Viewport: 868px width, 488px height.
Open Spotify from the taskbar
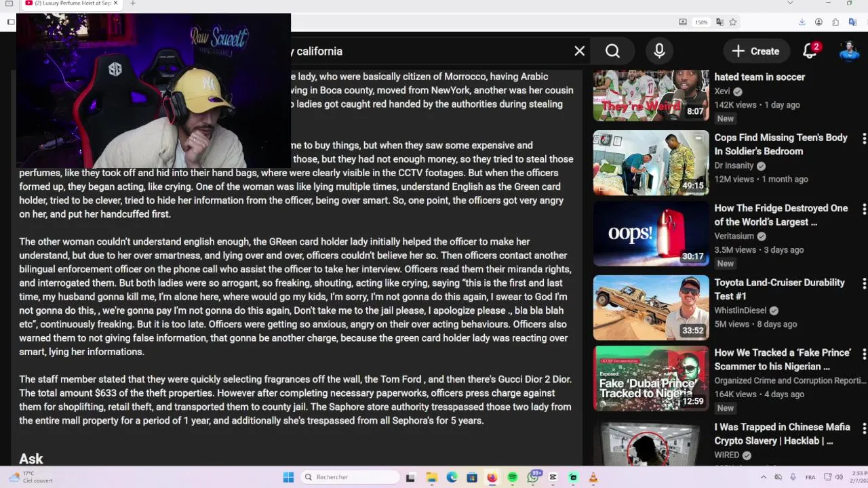513,477
